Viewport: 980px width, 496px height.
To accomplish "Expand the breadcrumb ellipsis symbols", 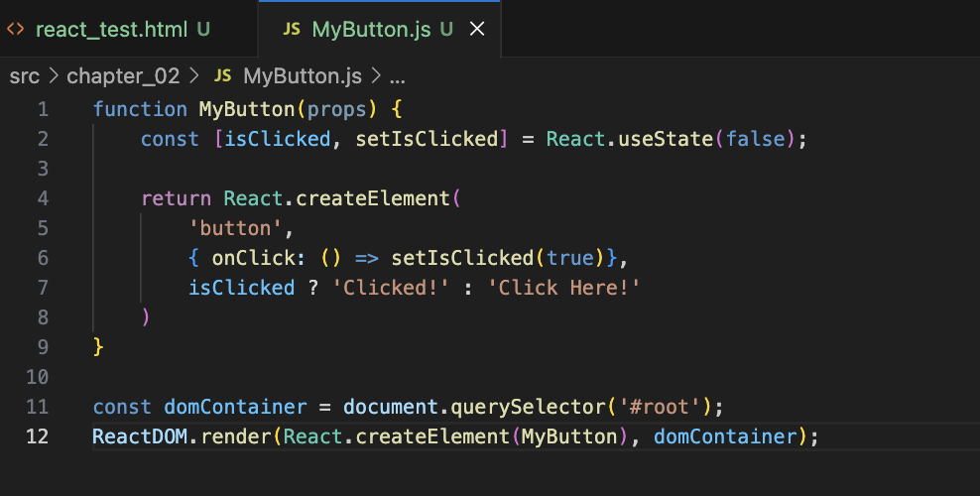I will [398, 77].
